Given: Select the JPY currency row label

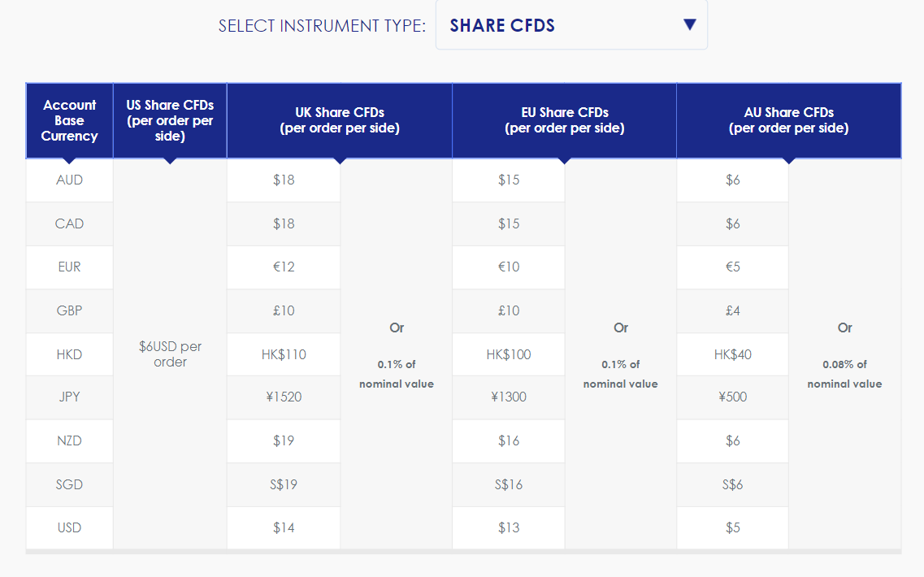Looking at the screenshot, I should coord(70,397).
